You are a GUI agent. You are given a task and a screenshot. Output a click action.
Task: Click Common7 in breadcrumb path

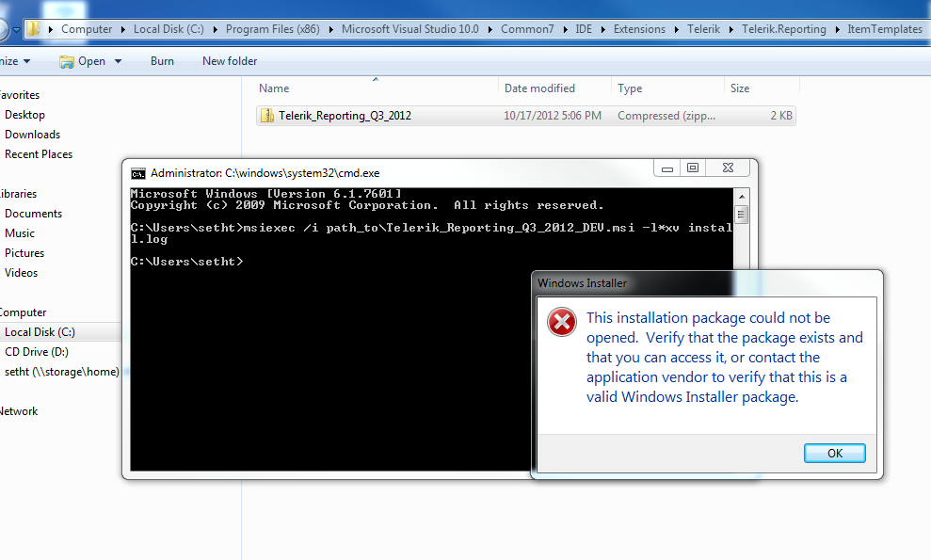(527, 29)
